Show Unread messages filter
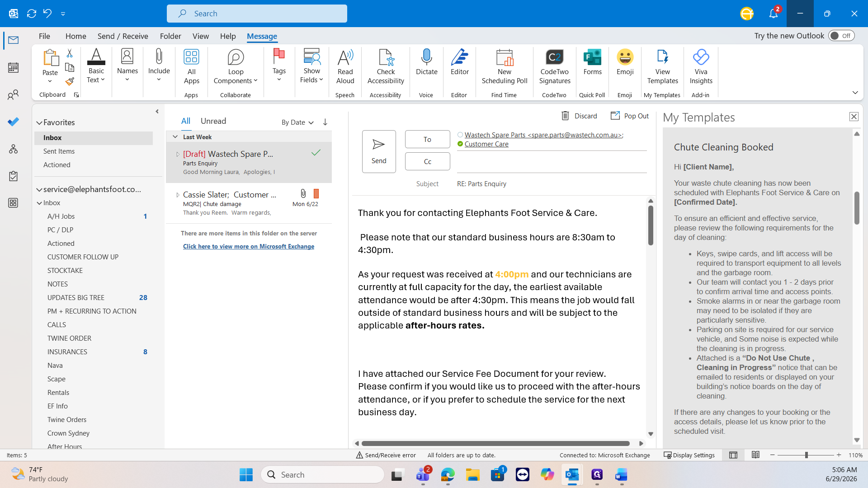The height and width of the screenshot is (488, 868). 213,121
